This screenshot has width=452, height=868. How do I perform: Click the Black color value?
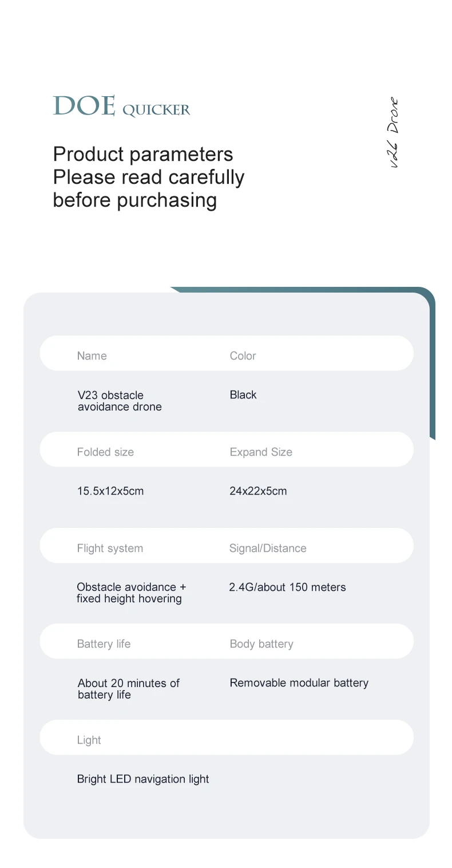click(x=243, y=394)
